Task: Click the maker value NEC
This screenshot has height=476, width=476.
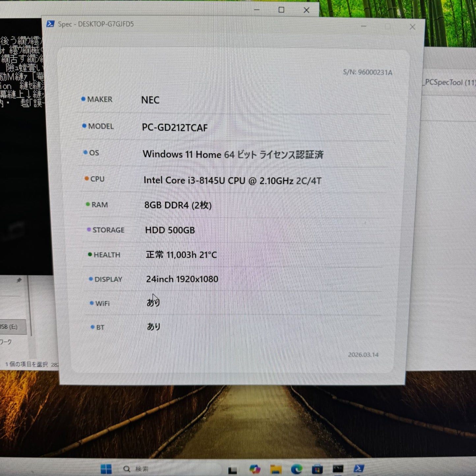Action: (150, 100)
